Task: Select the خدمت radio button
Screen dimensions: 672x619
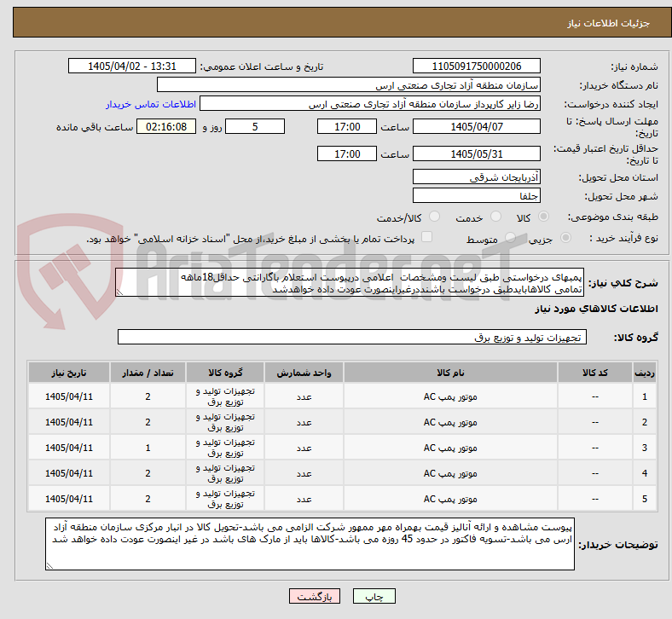Action: click(495, 217)
